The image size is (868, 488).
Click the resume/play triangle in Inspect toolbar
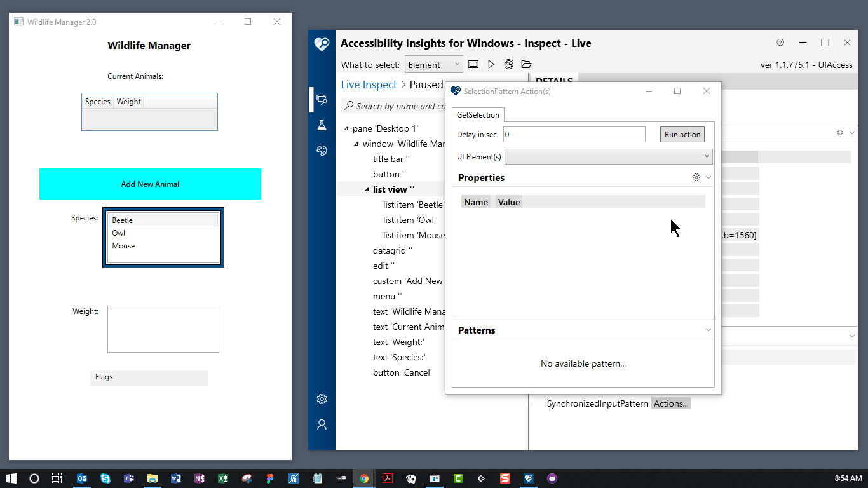[491, 64]
